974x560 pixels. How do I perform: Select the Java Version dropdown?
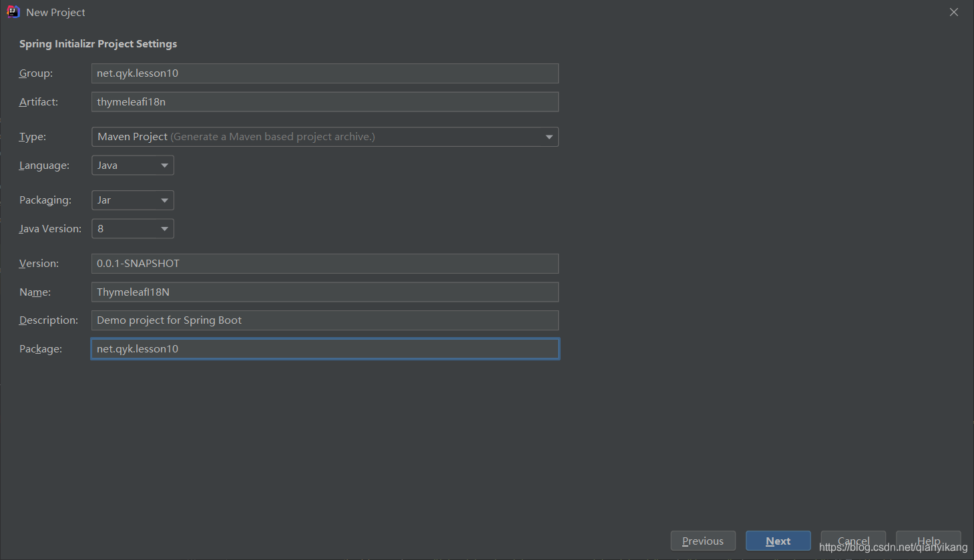133,229
